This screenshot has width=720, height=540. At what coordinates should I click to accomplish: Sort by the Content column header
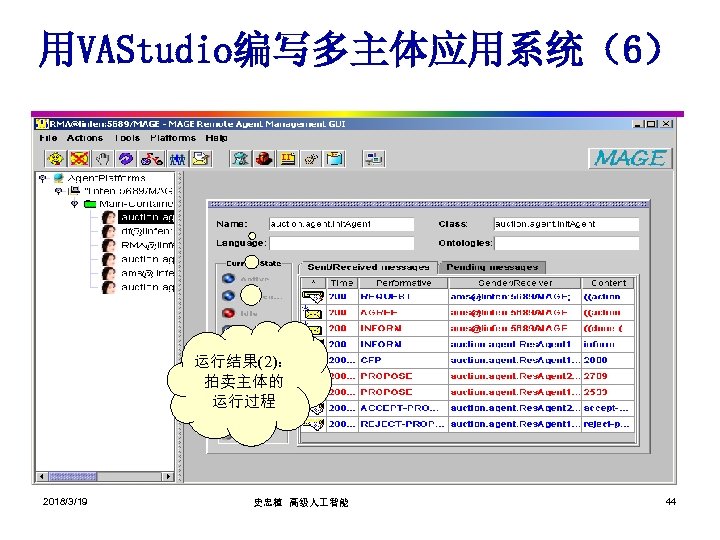click(608, 283)
